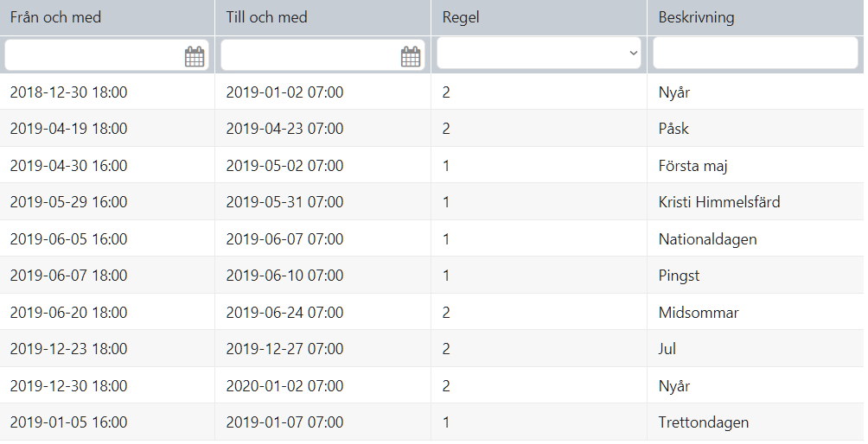
Task: Select the Trettondagen row
Action: [431, 422]
